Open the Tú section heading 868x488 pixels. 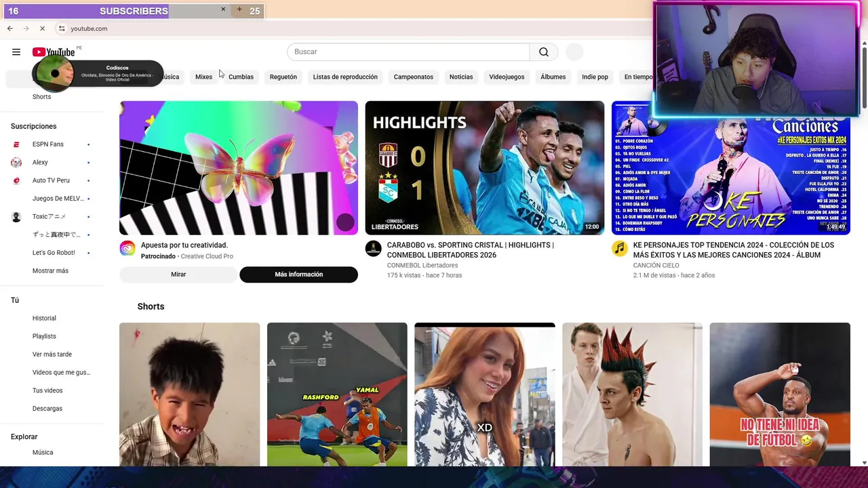click(15, 300)
